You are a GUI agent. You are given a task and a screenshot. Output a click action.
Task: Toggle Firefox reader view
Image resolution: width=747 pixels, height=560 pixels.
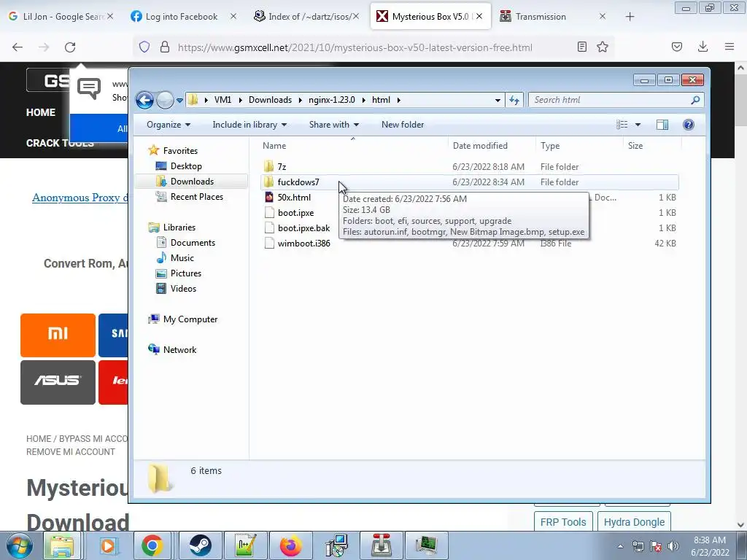coord(581,47)
